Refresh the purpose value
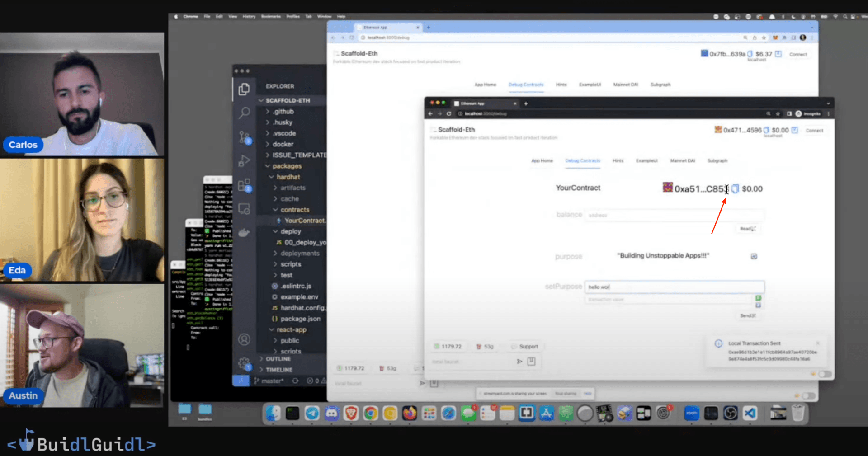This screenshot has width=868, height=456. (x=754, y=256)
